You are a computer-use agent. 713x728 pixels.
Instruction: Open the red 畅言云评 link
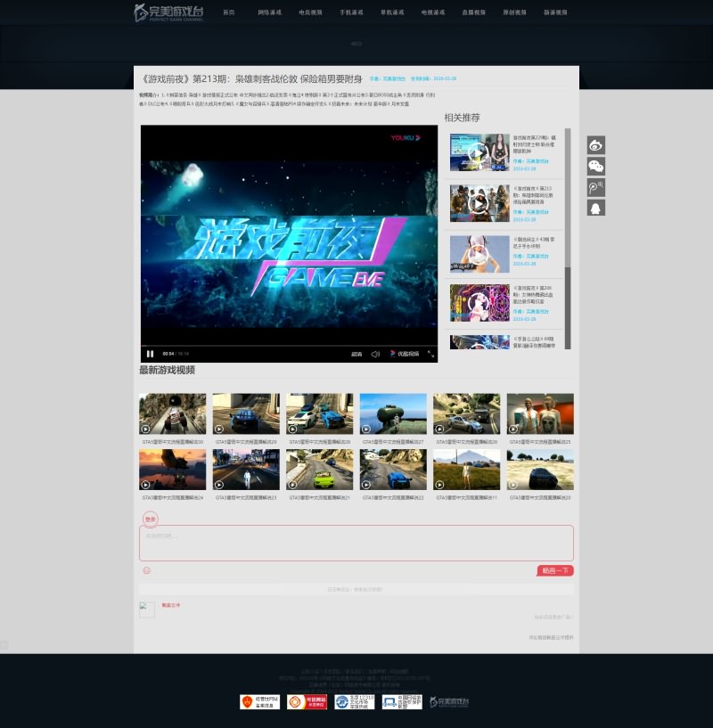[x=171, y=605]
